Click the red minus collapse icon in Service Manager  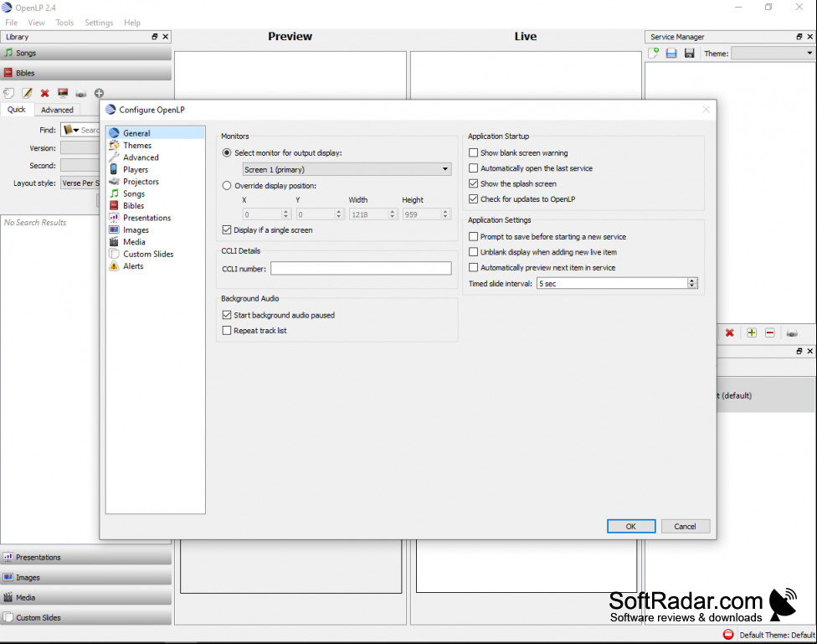[x=769, y=332]
